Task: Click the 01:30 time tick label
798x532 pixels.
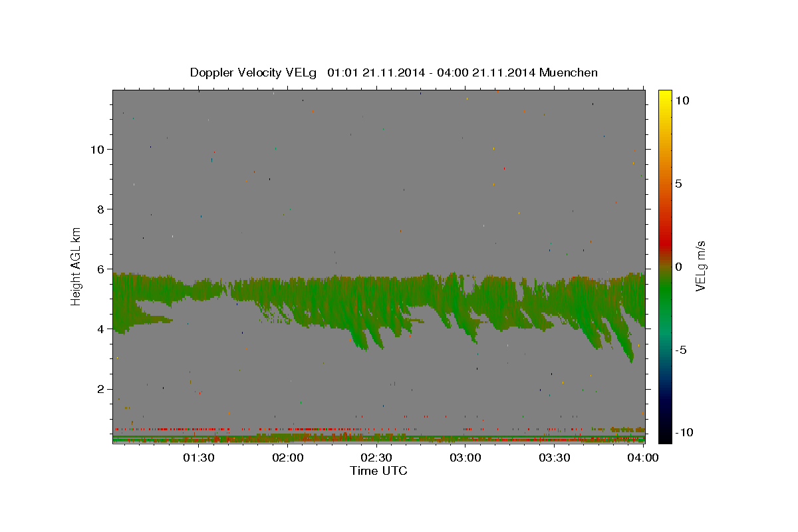Action: [199, 458]
